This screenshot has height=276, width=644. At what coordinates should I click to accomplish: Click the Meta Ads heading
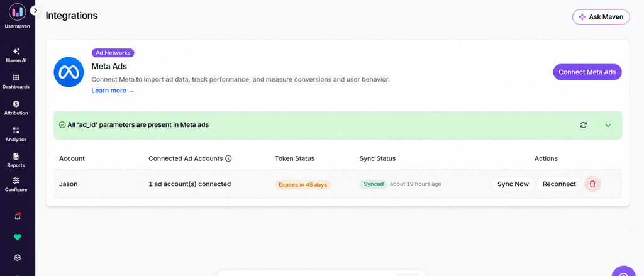point(109,66)
